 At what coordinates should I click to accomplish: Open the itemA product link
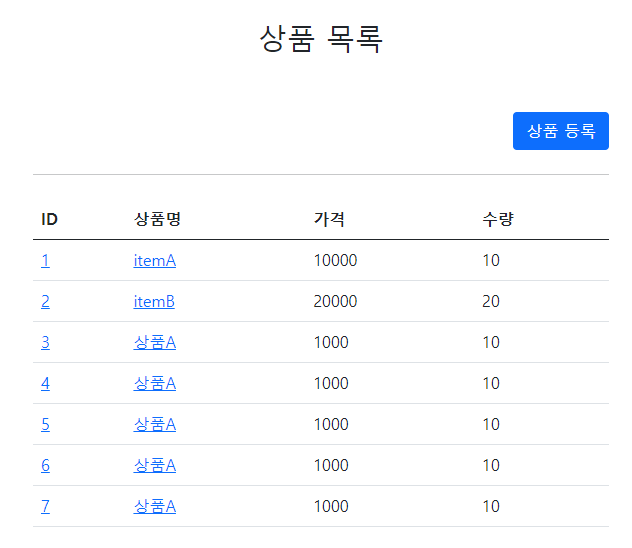point(155,261)
